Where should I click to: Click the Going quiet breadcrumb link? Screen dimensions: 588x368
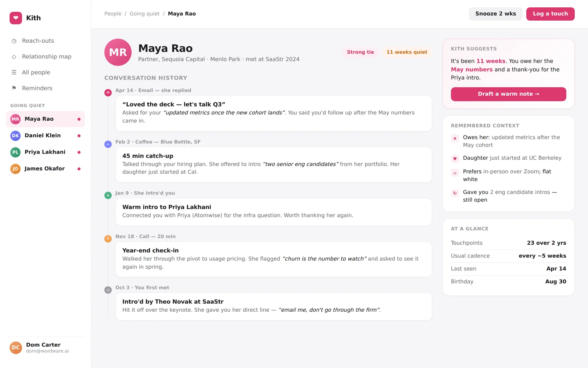tap(144, 14)
